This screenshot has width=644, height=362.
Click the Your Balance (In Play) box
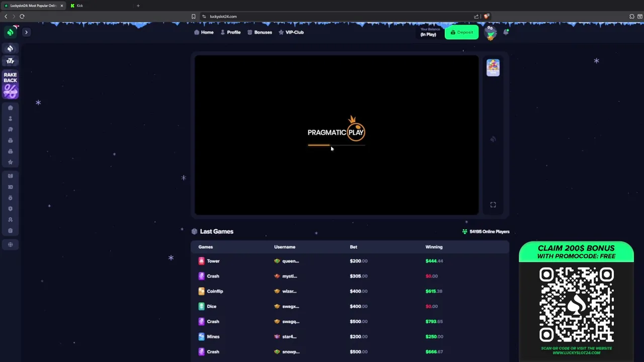pos(430,32)
